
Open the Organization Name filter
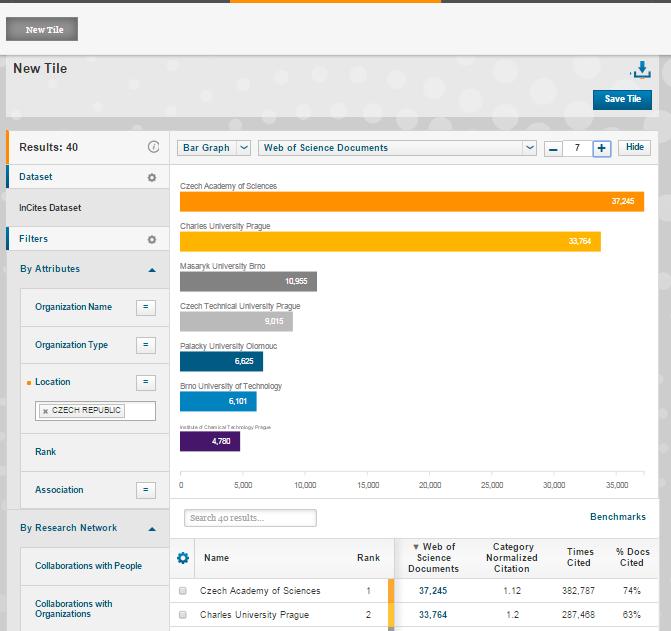coord(74,307)
